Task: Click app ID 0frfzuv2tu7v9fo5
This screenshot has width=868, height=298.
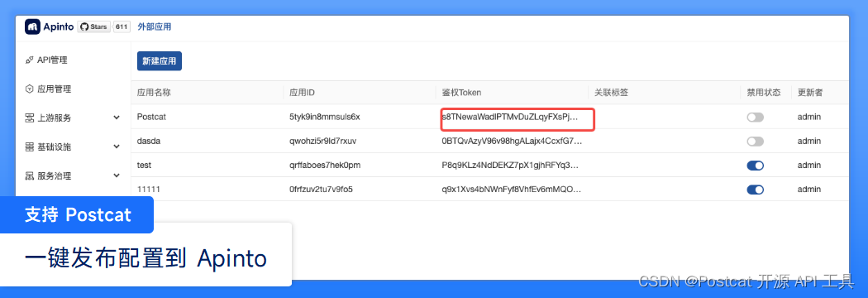Action: tap(321, 190)
